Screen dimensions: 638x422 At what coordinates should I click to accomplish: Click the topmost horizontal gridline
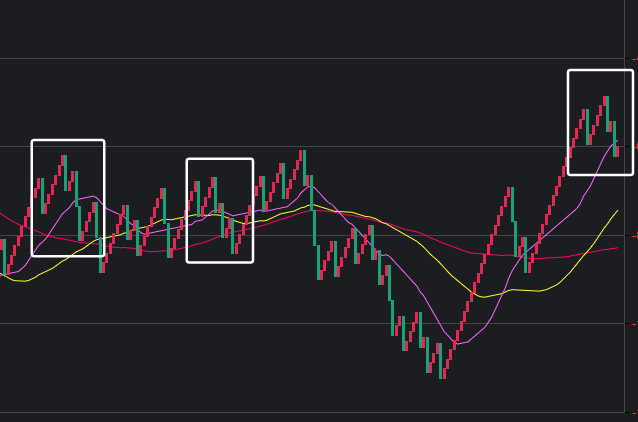[x=300, y=58]
